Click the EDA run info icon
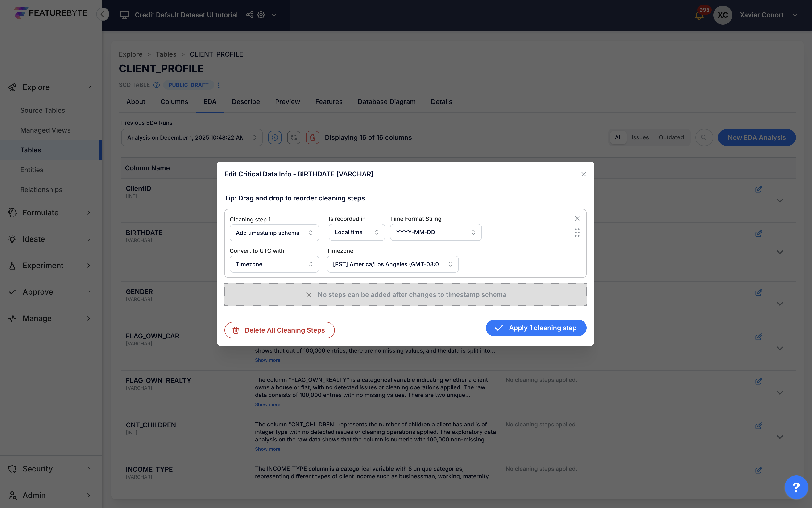 [275, 137]
